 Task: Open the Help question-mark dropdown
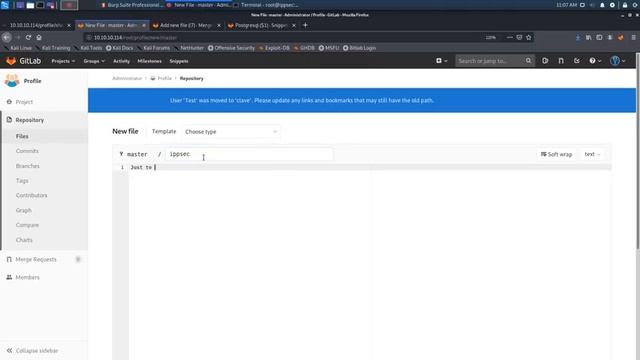595,61
